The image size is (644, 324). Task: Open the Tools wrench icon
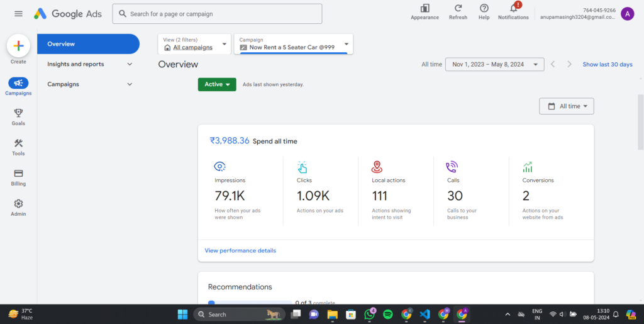pyautogui.click(x=18, y=143)
